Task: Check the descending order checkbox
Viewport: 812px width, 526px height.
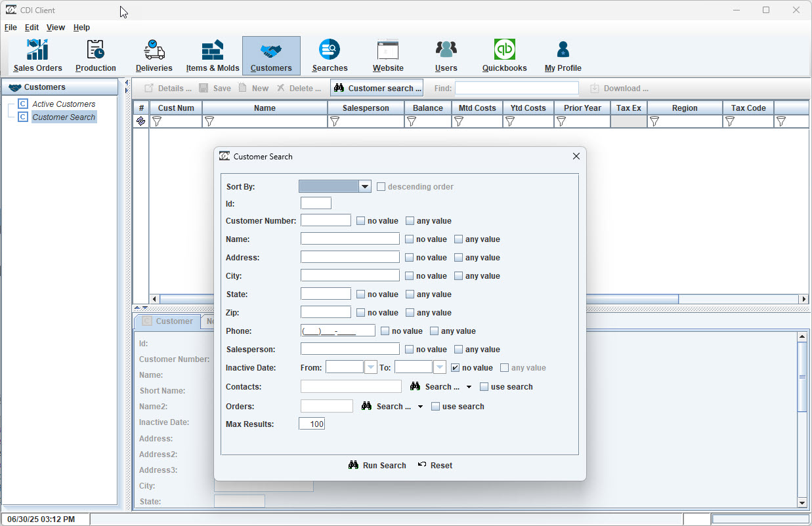Action: pyautogui.click(x=381, y=187)
